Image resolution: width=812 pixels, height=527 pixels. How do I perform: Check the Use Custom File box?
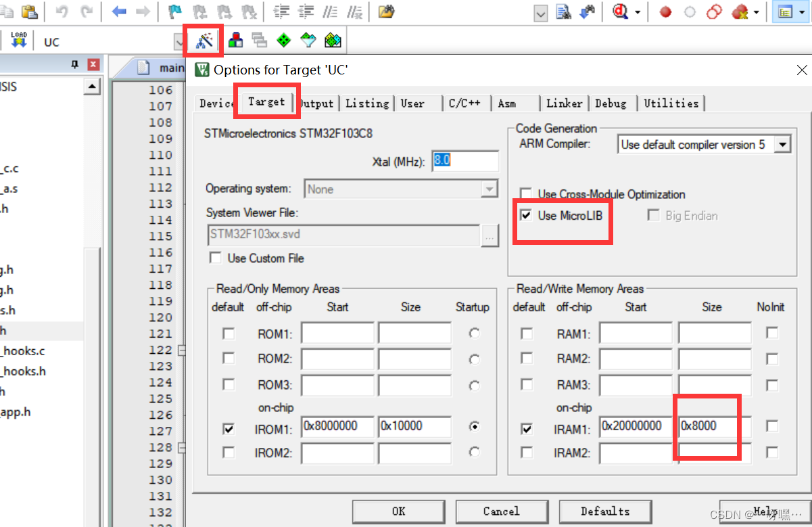[216, 258]
